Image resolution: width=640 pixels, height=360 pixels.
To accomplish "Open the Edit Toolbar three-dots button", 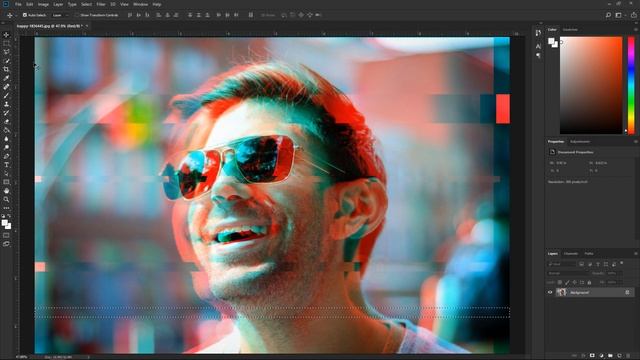I will (x=6, y=208).
